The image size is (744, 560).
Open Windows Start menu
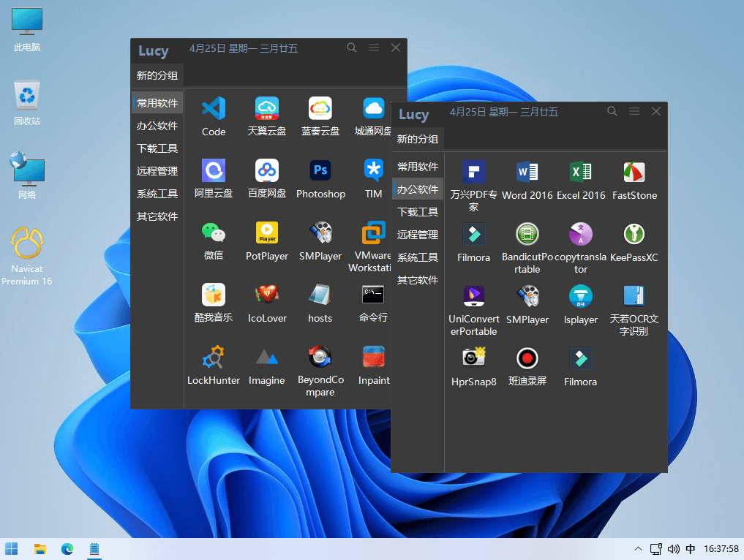pyautogui.click(x=12, y=549)
